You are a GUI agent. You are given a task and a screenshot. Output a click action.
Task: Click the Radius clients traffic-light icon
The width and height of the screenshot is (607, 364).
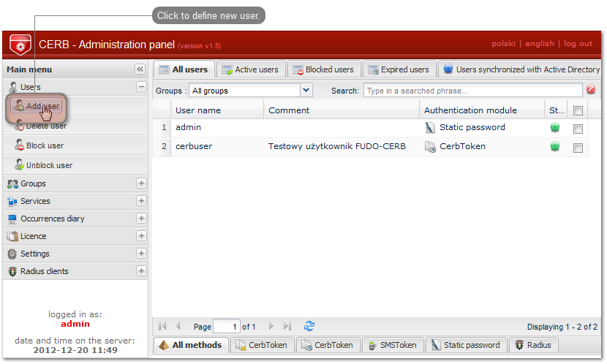[12, 272]
